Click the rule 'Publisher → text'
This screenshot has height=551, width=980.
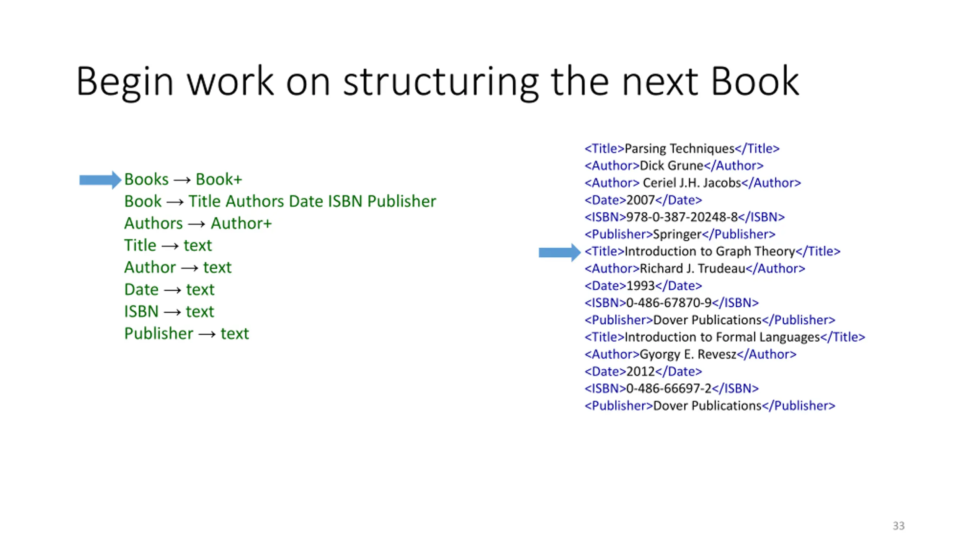point(186,333)
